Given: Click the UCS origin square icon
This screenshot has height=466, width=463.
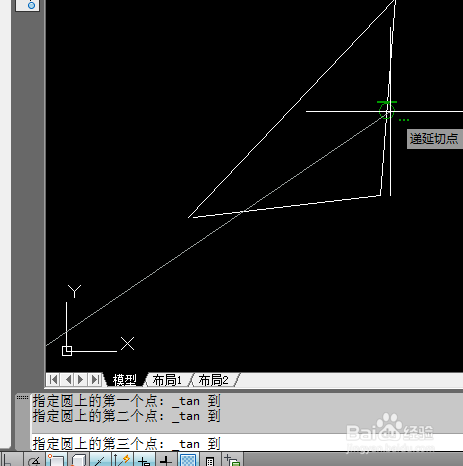Looking at the screenshot, I should [x=67, y=351].
